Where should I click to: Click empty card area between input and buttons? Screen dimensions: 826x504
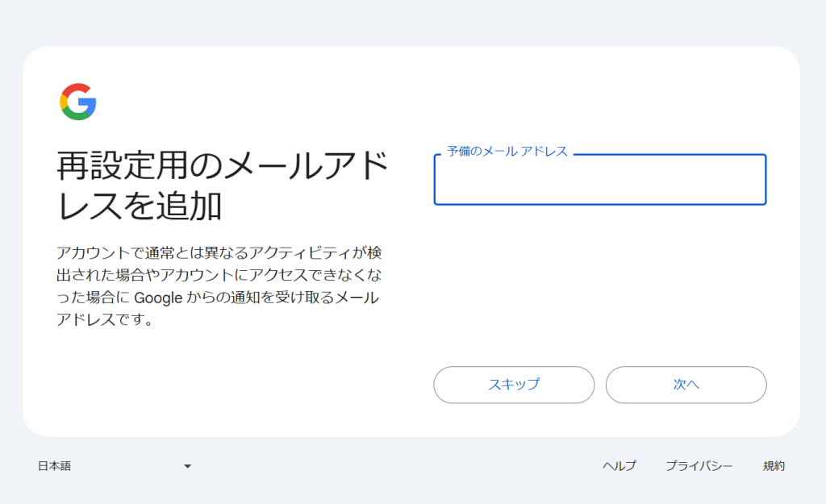(x=599, y=282)
